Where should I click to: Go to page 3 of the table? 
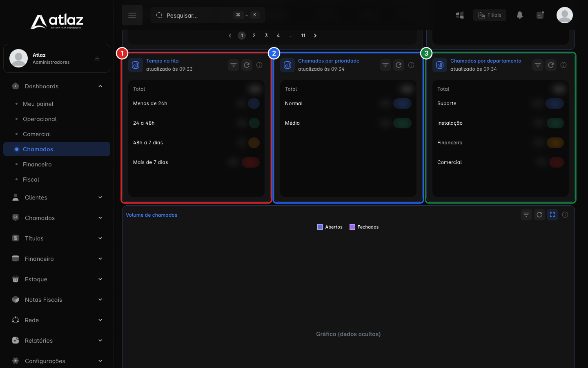point(266,36)
